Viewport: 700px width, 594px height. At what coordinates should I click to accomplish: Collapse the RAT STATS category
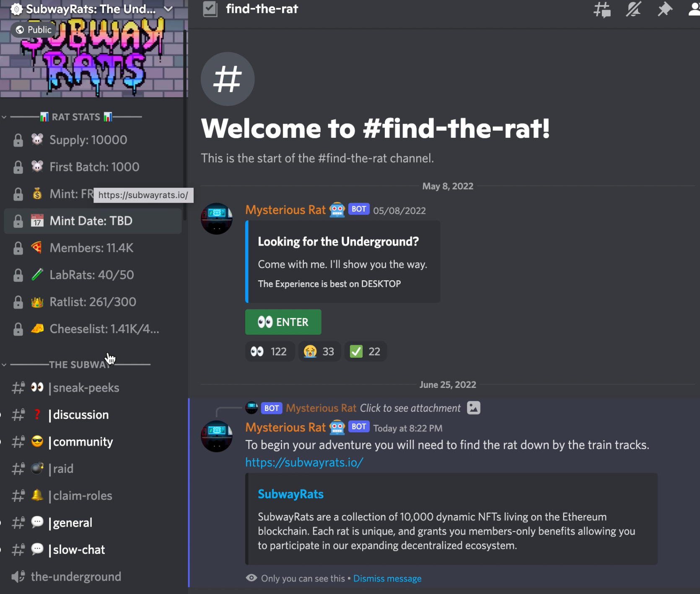pyautogui.click(x=76, y=117)
